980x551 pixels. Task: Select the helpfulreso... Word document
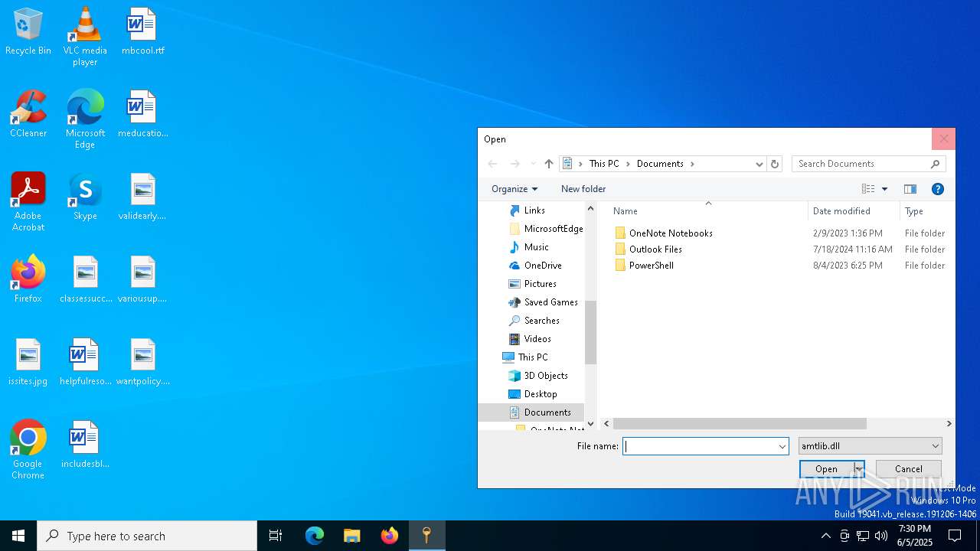coord(85,363)
